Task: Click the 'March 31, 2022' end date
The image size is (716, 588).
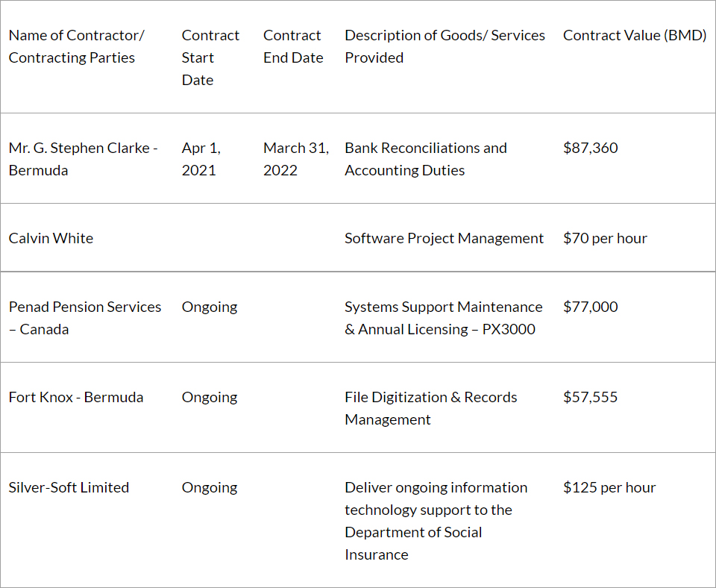Action: coord(296,159)
